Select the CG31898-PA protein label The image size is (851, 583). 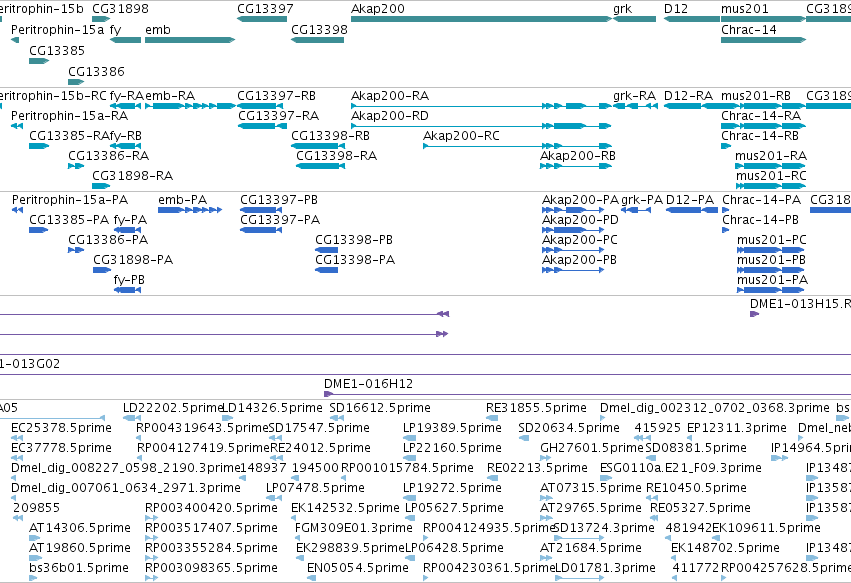pyautogui.click(x=133, y=261)
